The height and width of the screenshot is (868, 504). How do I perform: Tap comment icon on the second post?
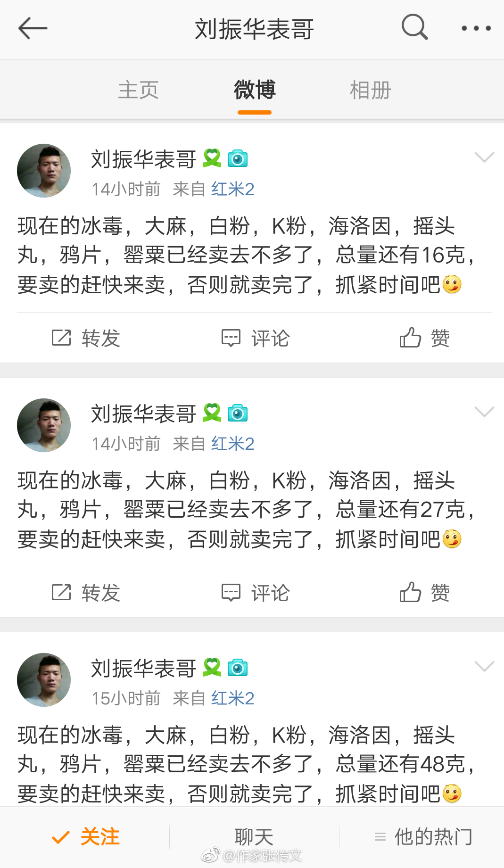231,593
